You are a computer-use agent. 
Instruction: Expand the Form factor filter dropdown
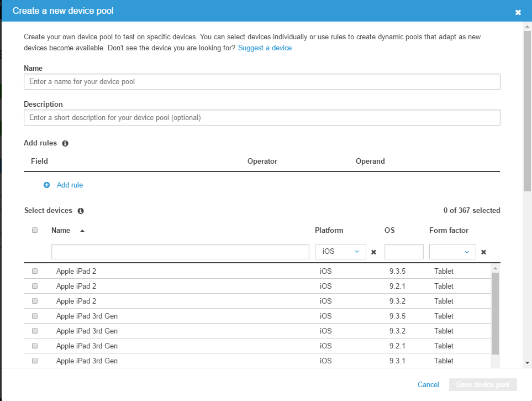452,252
